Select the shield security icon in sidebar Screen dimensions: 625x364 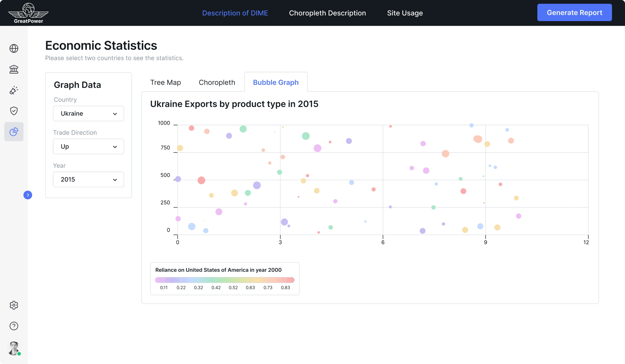[14, 111]
